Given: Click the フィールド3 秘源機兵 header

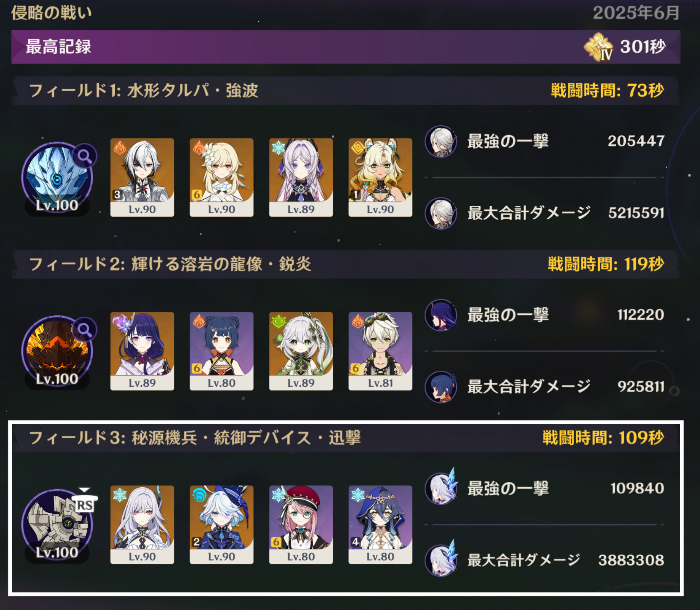Looking at the screenshot, I should [x=346, y=437].
